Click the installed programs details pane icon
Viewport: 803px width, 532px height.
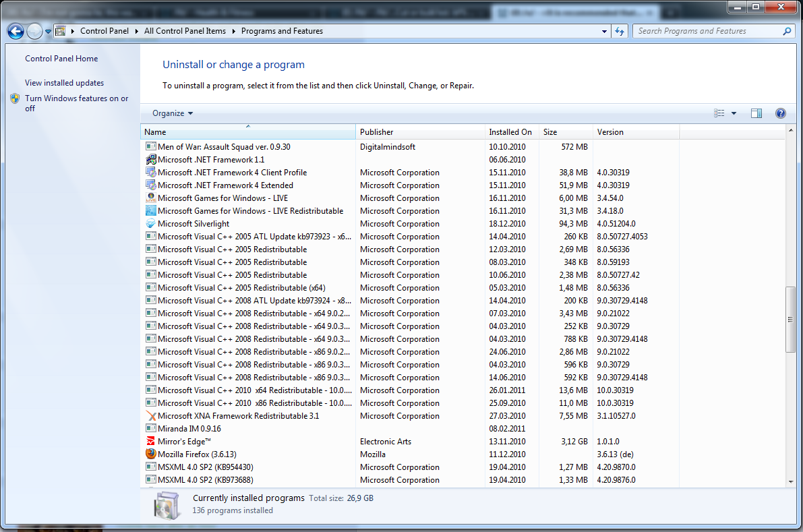[x=167, y=505]
